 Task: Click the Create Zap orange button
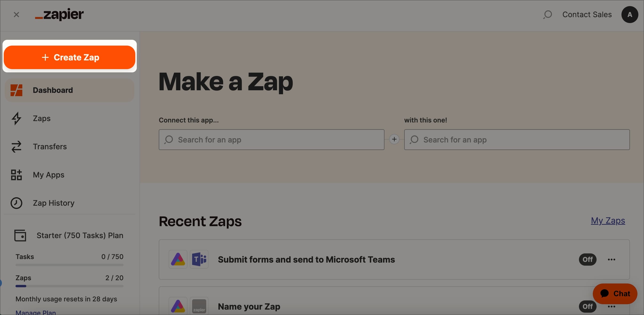70,57
